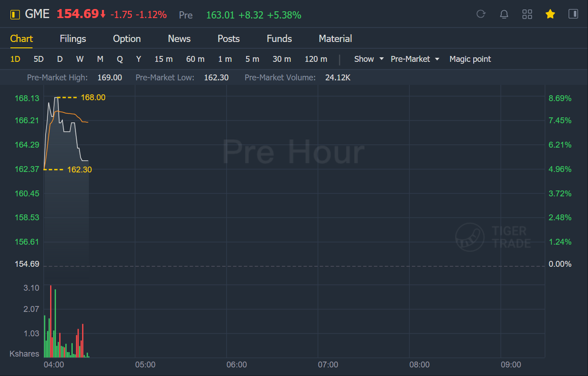Viewport: 588px width, 376px height.
Task: Click the 3.10 volume axis label
Action: [31, 288]
